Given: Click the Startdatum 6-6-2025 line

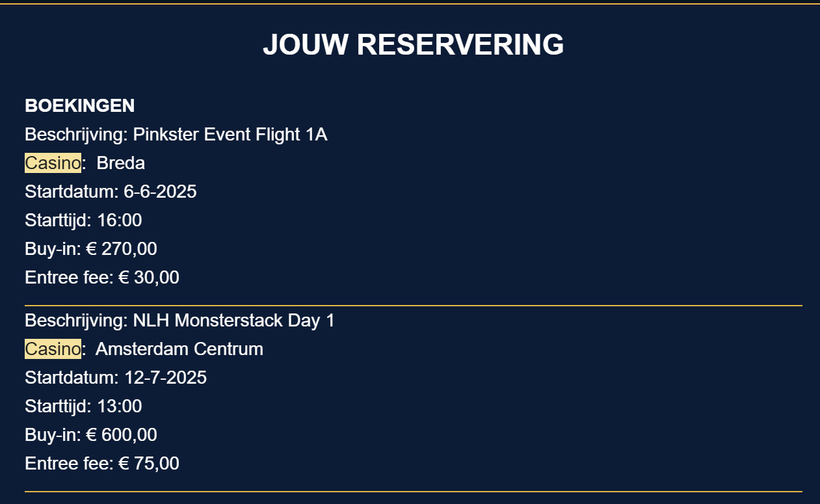Looking at the screenshot, I should click(x=111, y=192).
